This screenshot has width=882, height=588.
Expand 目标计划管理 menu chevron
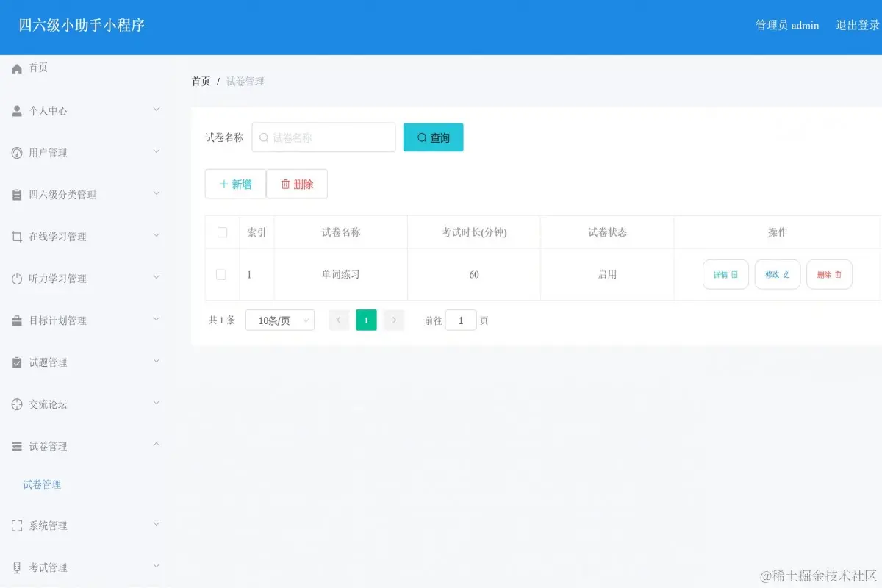[x=156, y=319]
